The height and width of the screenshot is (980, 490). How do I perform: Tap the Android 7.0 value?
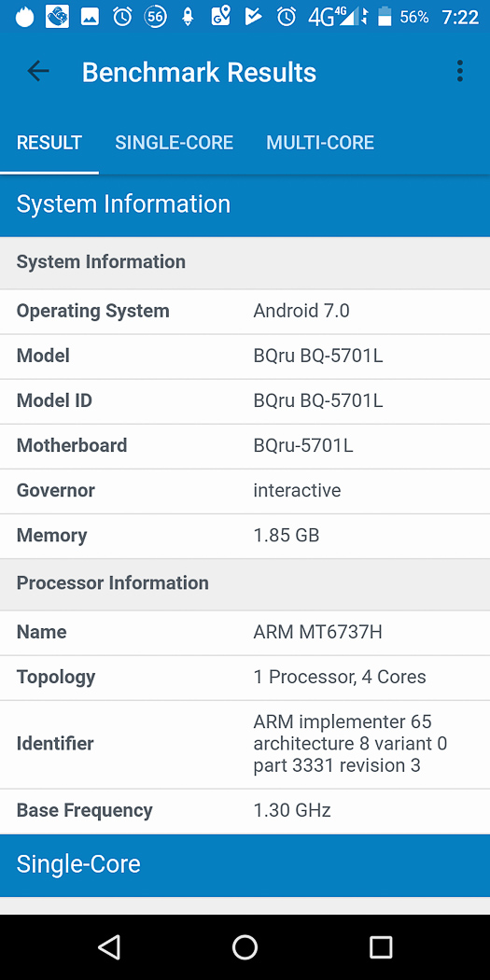point(301,311)
